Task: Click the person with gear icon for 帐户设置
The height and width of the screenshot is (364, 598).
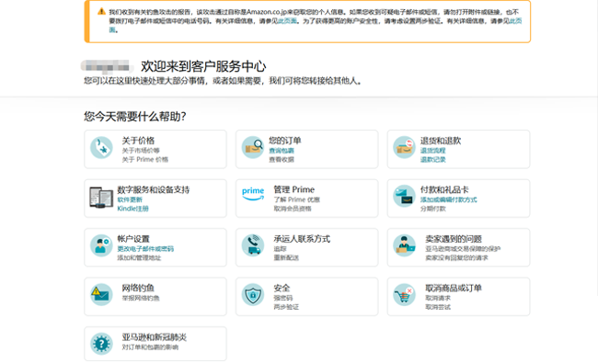Action: 101,245
